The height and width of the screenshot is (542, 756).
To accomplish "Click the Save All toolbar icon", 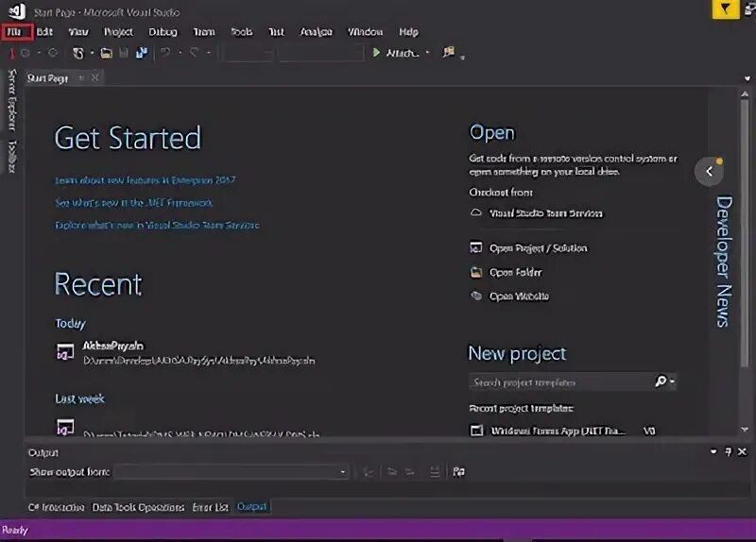I will tap(142, 53).
